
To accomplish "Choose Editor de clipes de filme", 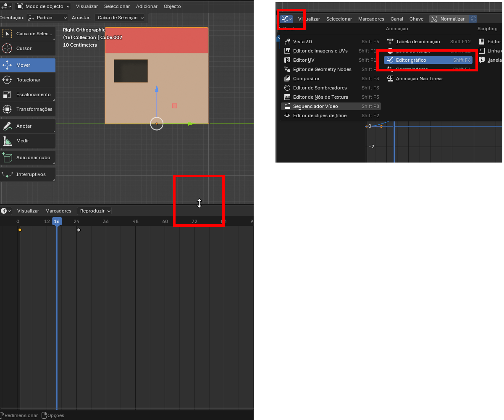I will [331, 115].
